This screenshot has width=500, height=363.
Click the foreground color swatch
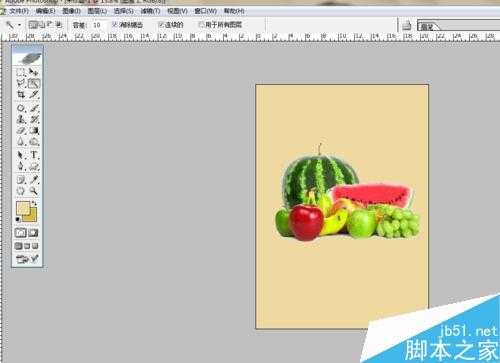(x=23, y=208)
